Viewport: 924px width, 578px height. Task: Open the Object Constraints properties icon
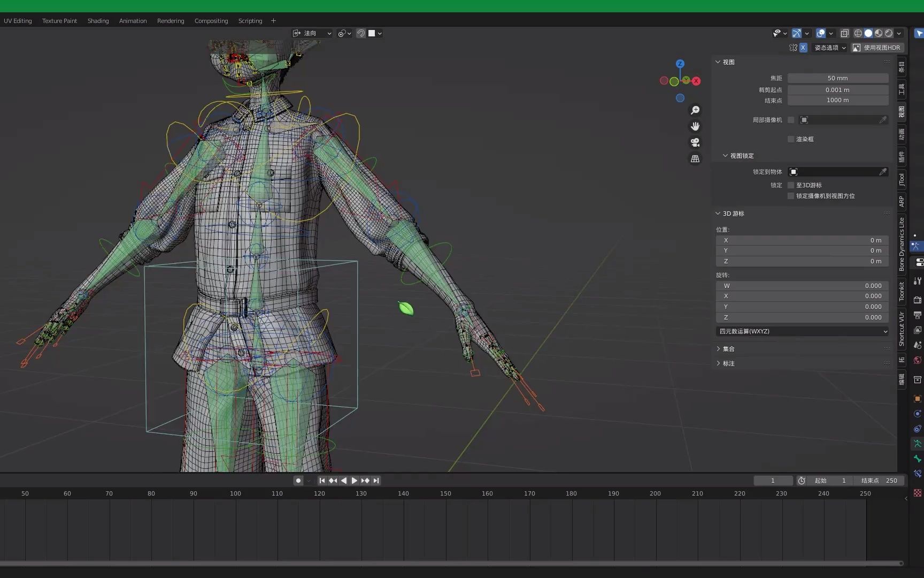pyautogui.click(x=918, y=429)
